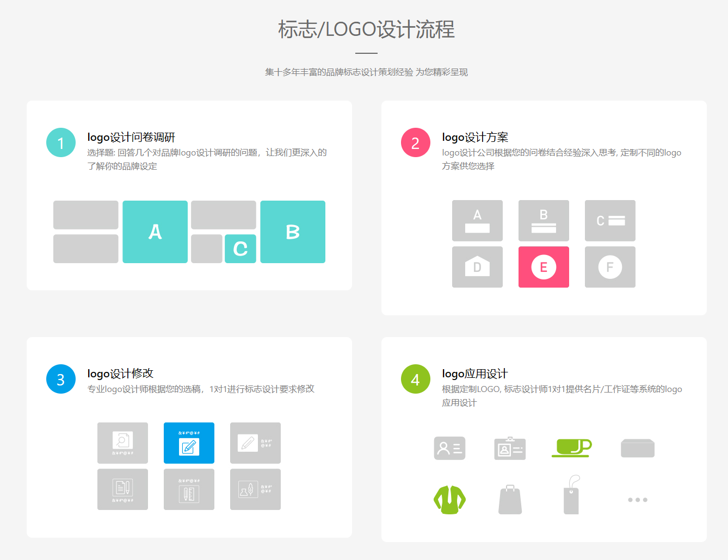Click the heading logo设计修改

(120, 374)
